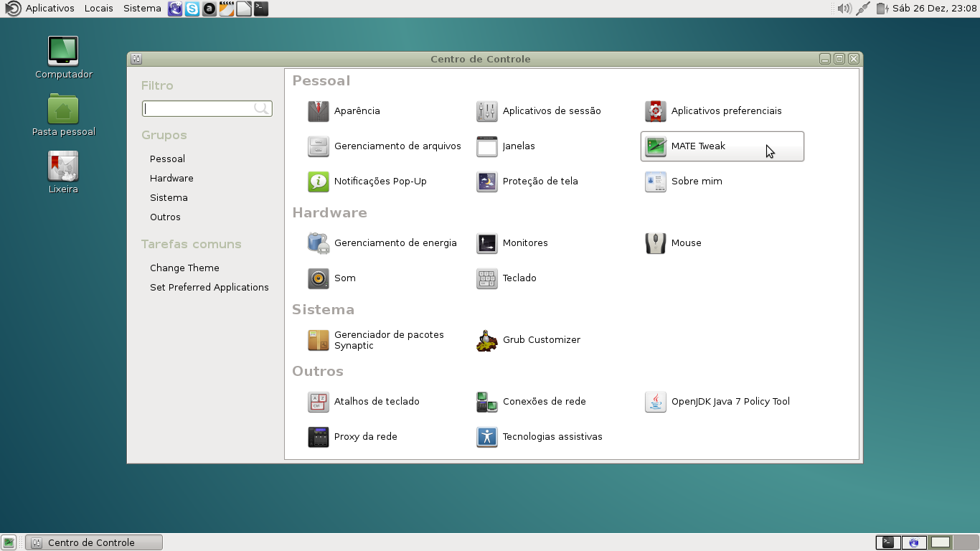
Task: Click the volume icon in system tray
Action: pyautogui.click(x=844, y=9)
